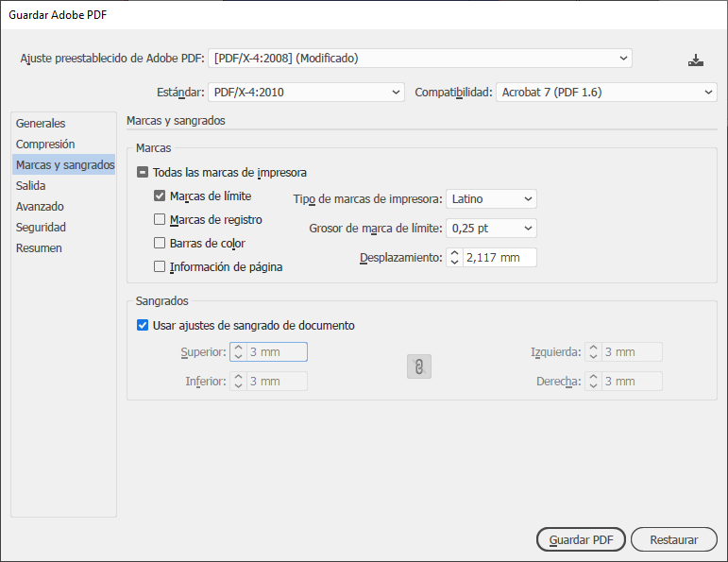Open Ajuste preestablecido de Adobe PDF dropdown
Viewport: 728px width, 562px height.
click(420, 58)
